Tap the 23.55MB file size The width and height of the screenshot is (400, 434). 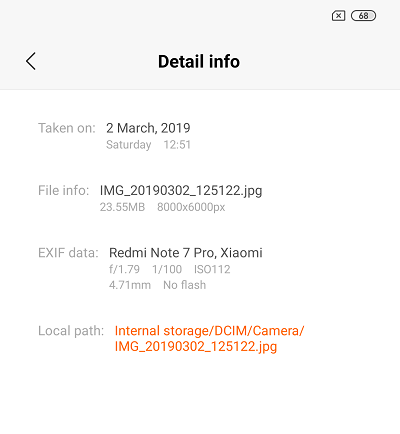click(122, 207)
